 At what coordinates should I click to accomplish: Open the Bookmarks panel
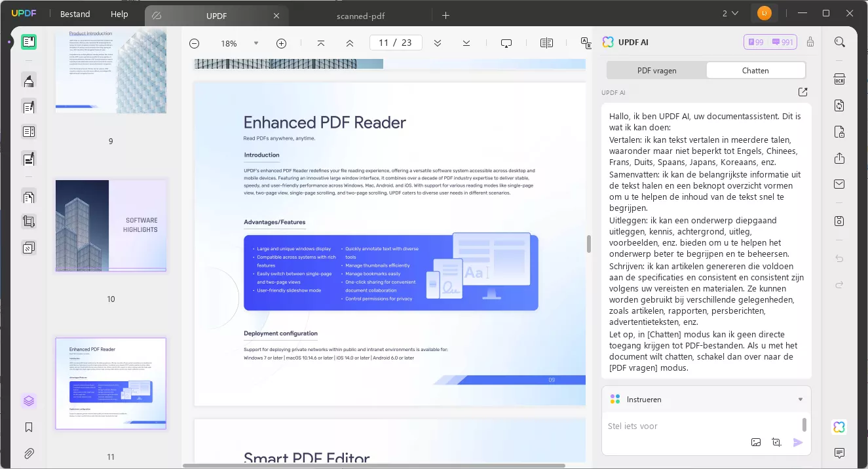coord(29,427)
